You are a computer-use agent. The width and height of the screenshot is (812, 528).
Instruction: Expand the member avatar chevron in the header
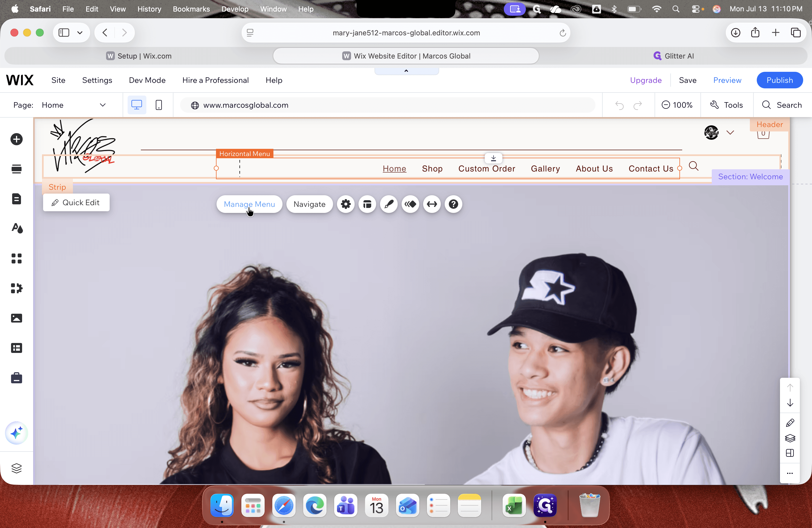coord(730,133)
